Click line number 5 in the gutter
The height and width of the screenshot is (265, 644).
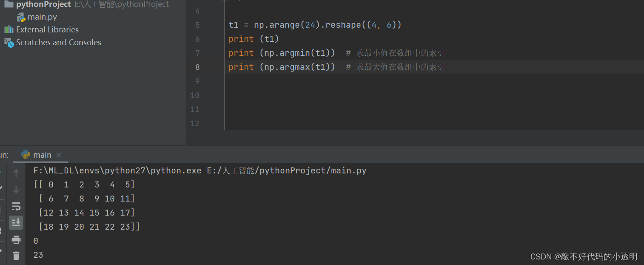point(197,25)
